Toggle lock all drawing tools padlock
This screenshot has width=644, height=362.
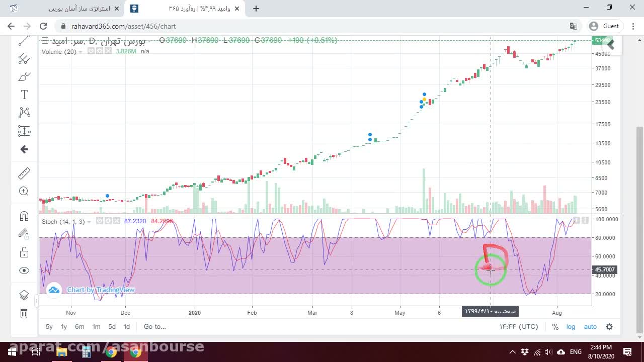[x=24, y=252]
